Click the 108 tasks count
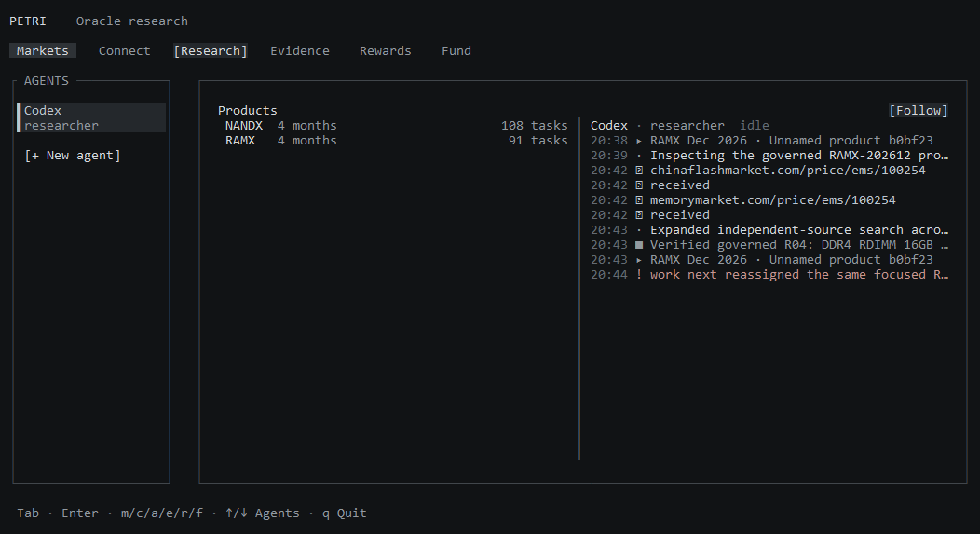This screenshot has width=980, height=534. pos(535,126)
